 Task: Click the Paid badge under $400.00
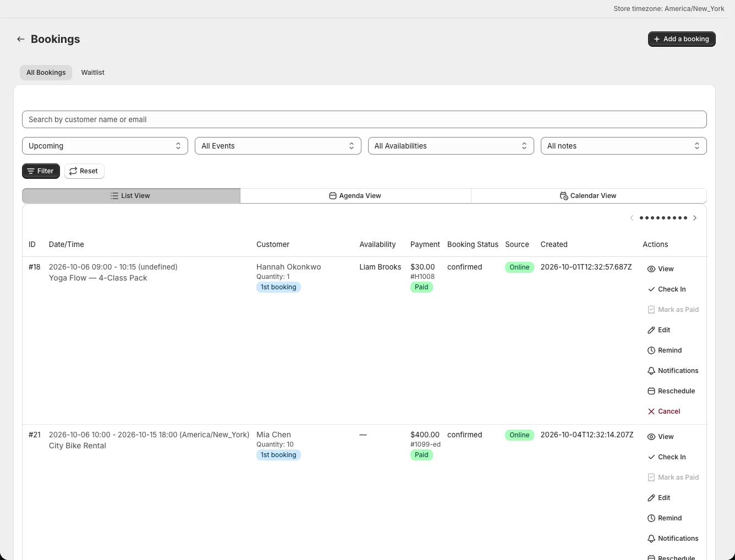pyautogui.click(x=421, y=455)
